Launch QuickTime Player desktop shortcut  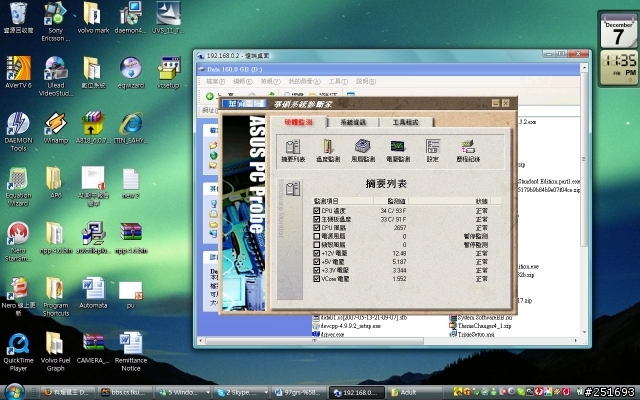coord(18,352)
